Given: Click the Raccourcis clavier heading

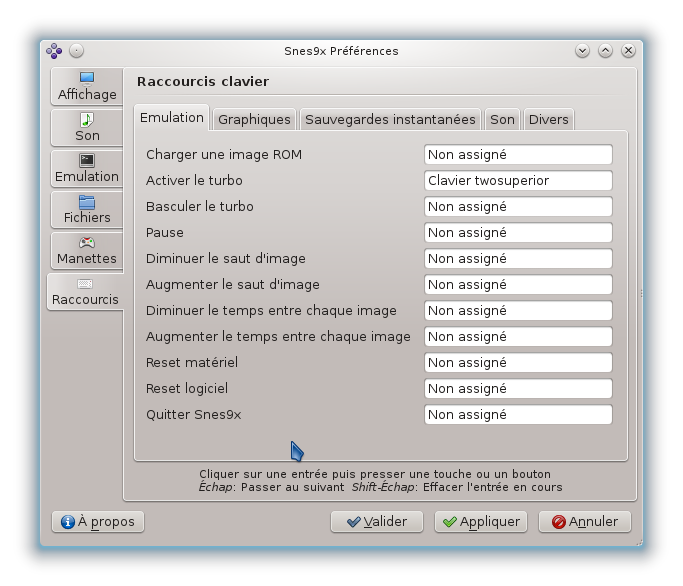Looking at the screenshot, I should [203, 81].
